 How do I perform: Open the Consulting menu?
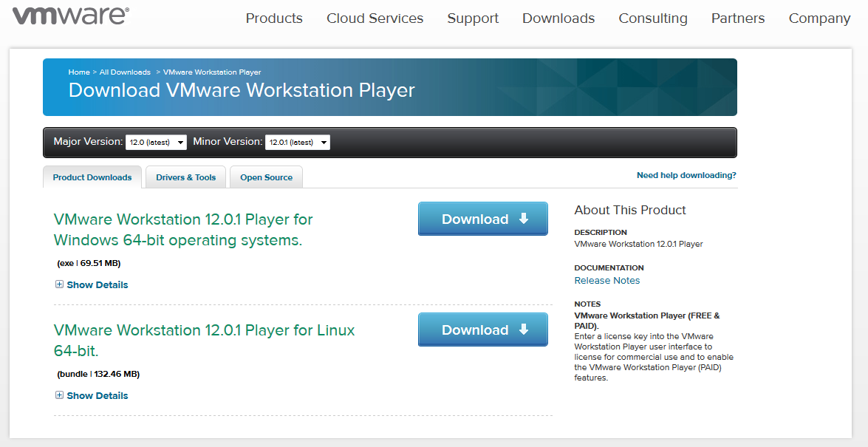coord(653,18)
